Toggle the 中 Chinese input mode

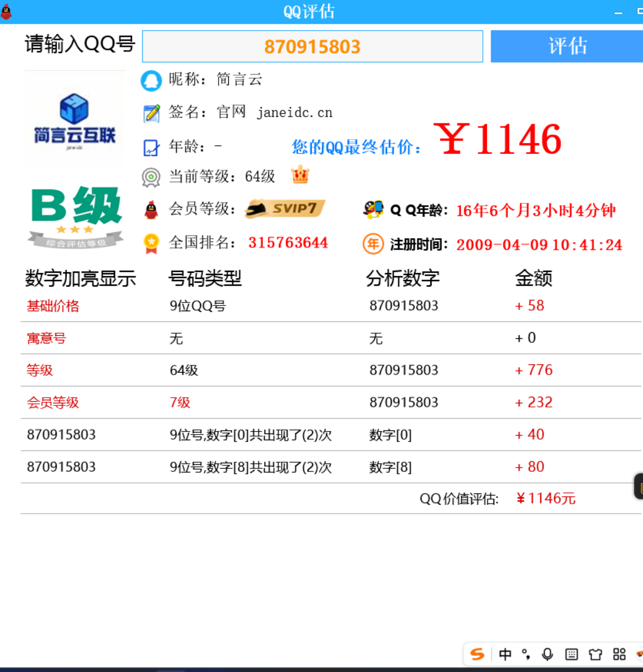click(x=505, y=654)
